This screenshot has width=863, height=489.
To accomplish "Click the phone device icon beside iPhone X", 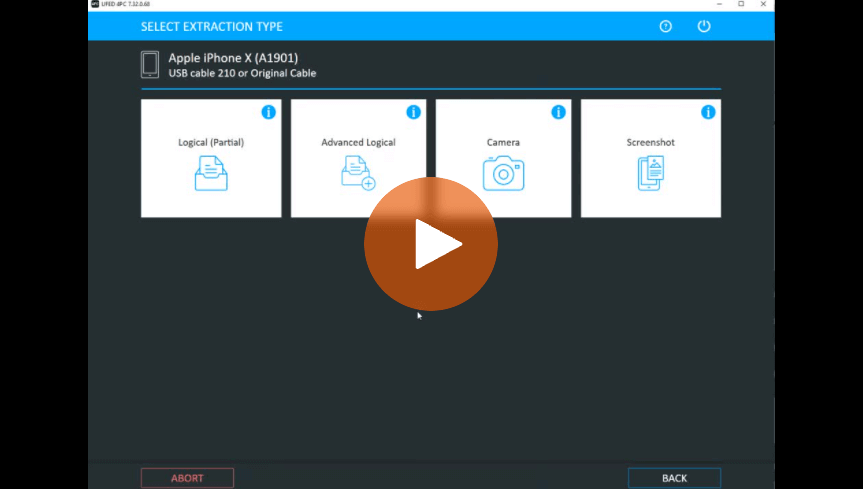I will pos(150,65).
